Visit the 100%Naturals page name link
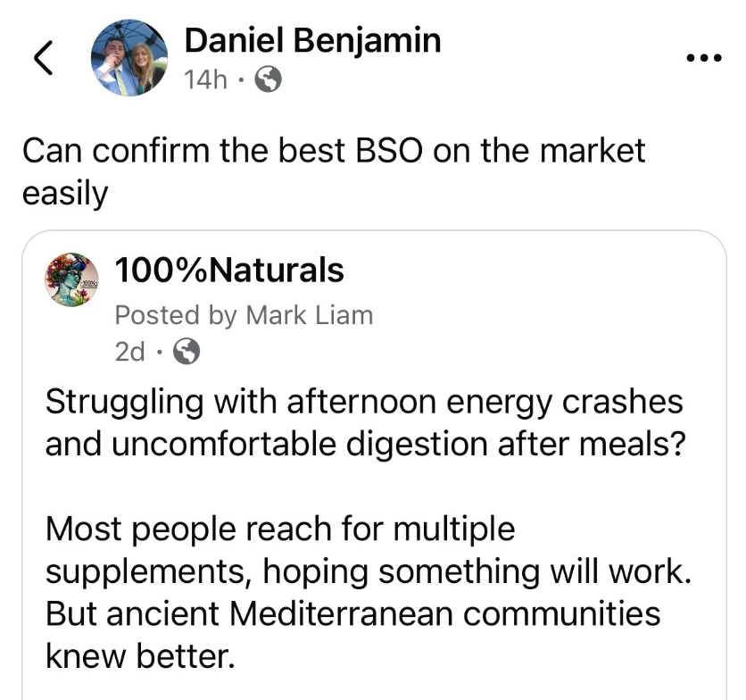Image resolution: width=746 pixels, height=700 pixels. (x=229, y=270)
